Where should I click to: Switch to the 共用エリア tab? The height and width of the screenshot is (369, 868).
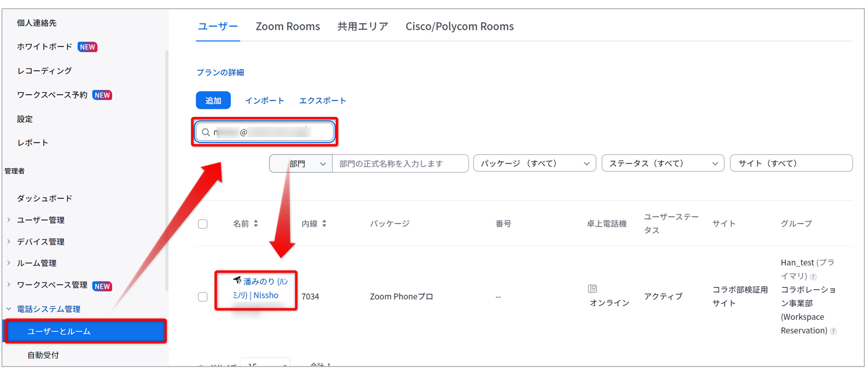[x=363, y=26]
